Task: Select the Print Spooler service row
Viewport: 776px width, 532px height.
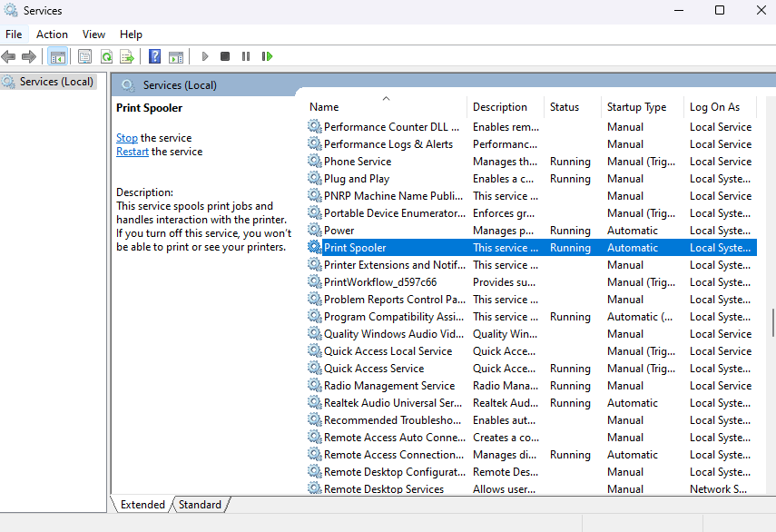Action: tap(532, 248)
